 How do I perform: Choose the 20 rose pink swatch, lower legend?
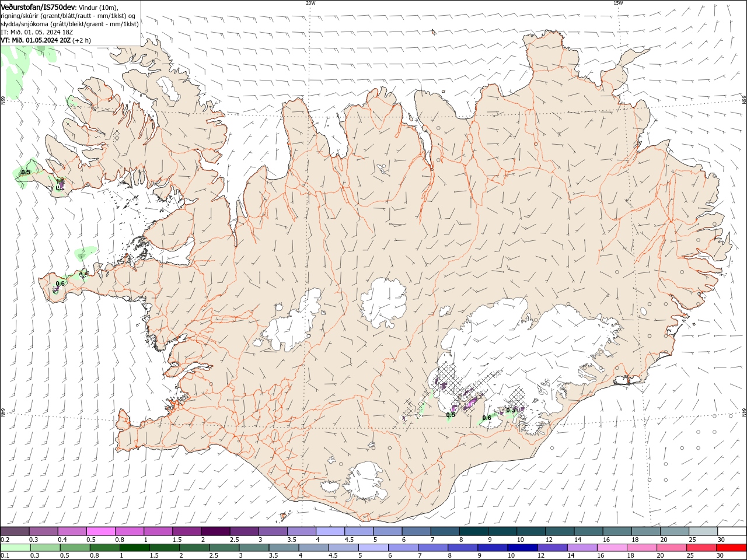[671, 548]
